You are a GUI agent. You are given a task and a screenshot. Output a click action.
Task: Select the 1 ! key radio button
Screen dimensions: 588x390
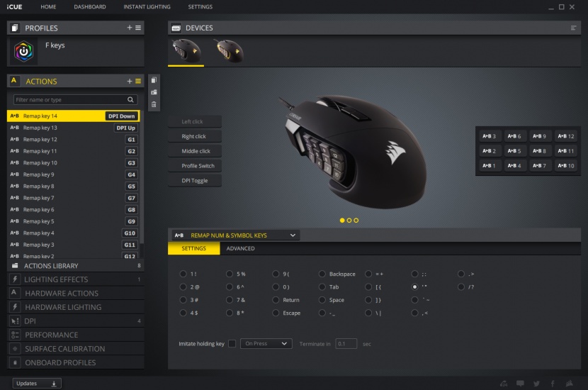[183, 274]
